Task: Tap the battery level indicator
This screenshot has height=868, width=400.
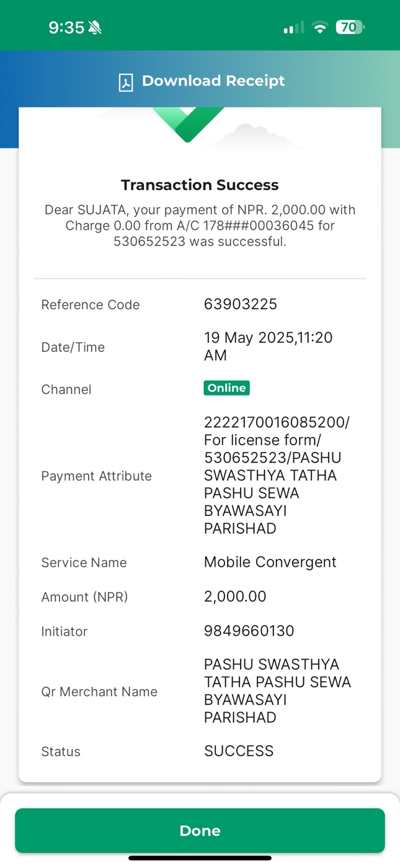Action: [350, 27]
